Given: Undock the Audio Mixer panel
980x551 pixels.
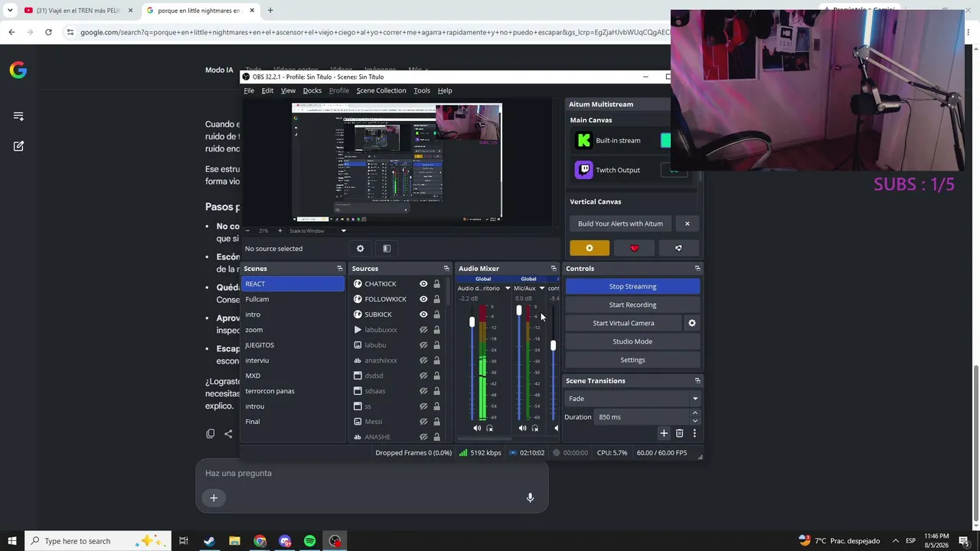Looking at the screenshot, I should point(554,269).
